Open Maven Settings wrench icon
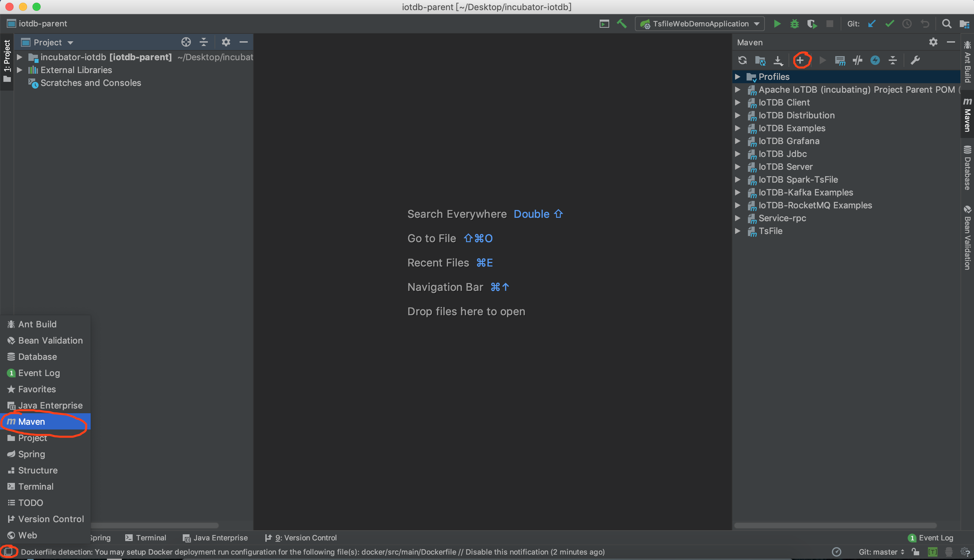 coord(915,61)
